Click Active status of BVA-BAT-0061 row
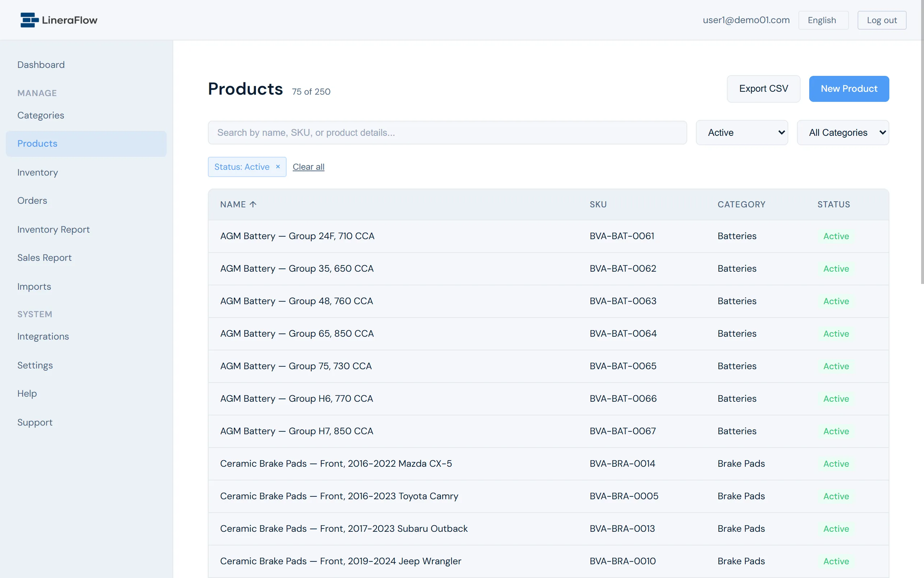 pyautogui.click(x=836, y=236)
